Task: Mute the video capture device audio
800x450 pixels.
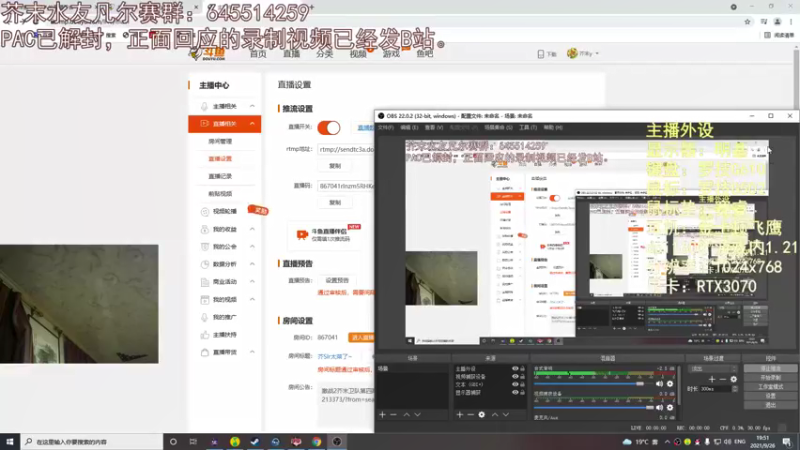Action: pos(659,408)
